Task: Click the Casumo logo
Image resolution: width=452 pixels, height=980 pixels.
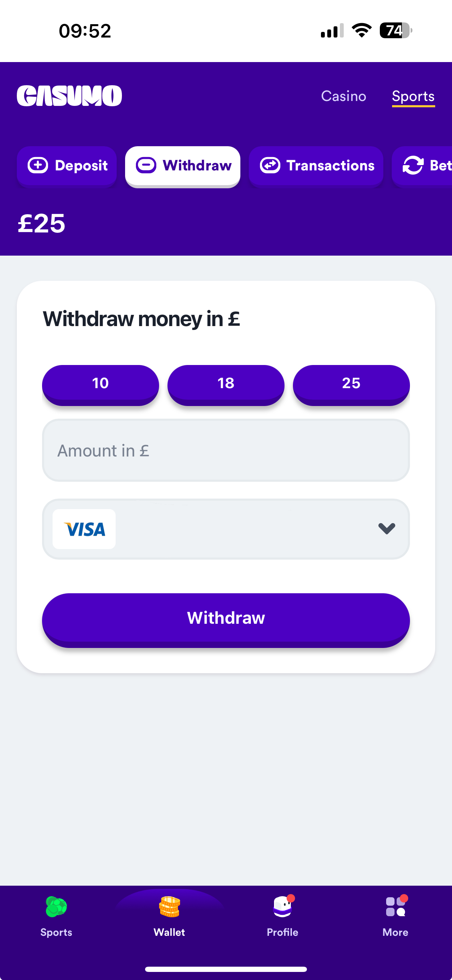Action: pyautogui.click(x=70, y=95)
